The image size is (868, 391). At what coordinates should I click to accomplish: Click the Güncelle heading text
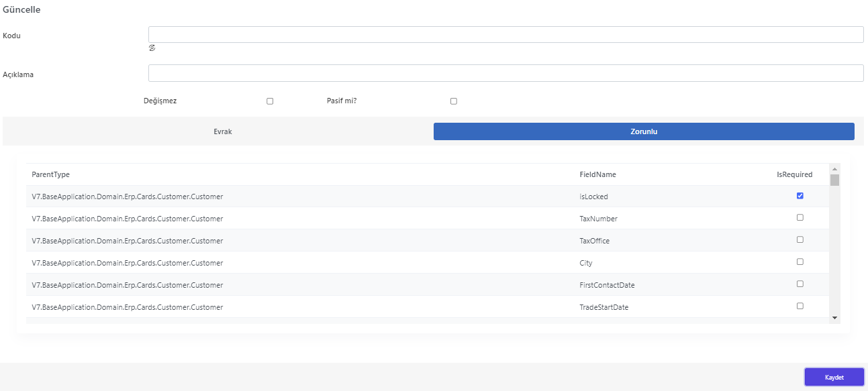point(21,10)
